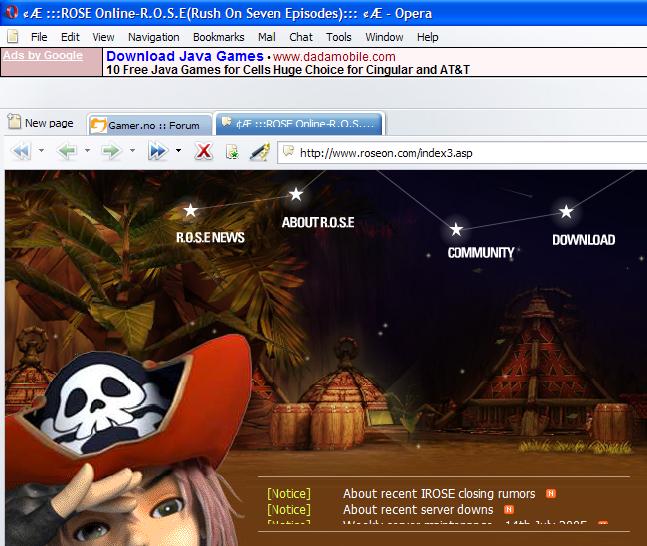Screen dimensions: 647x546
Task: Click the Wand pen icon
Action: click(x=260, y=151)
